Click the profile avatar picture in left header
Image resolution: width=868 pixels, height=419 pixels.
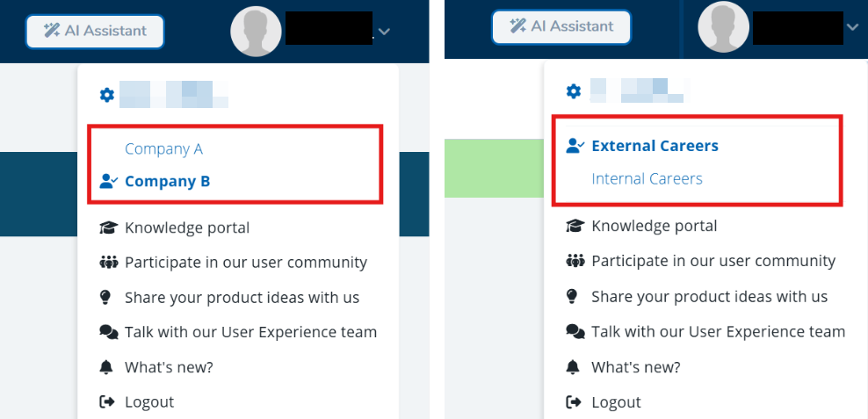click(x=256, y=31)
